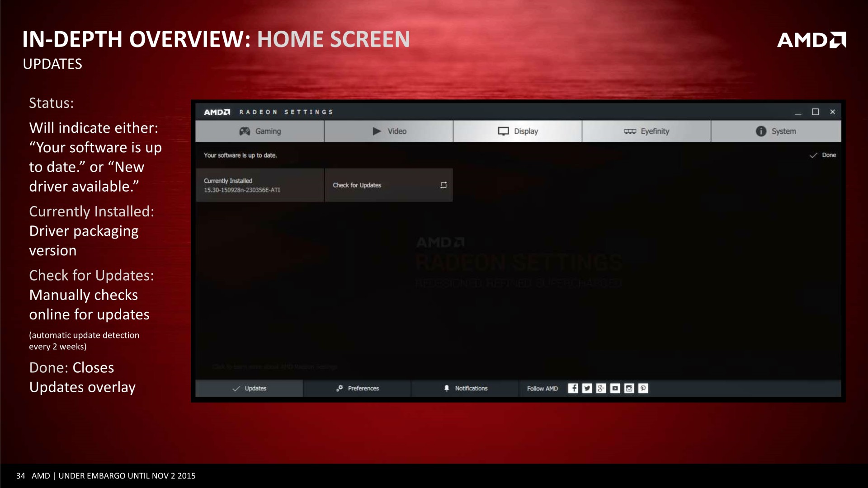Screen dimensions: 868x488
Task: Click the refresh icon in Check for Updates
Action: click(443, 185)
